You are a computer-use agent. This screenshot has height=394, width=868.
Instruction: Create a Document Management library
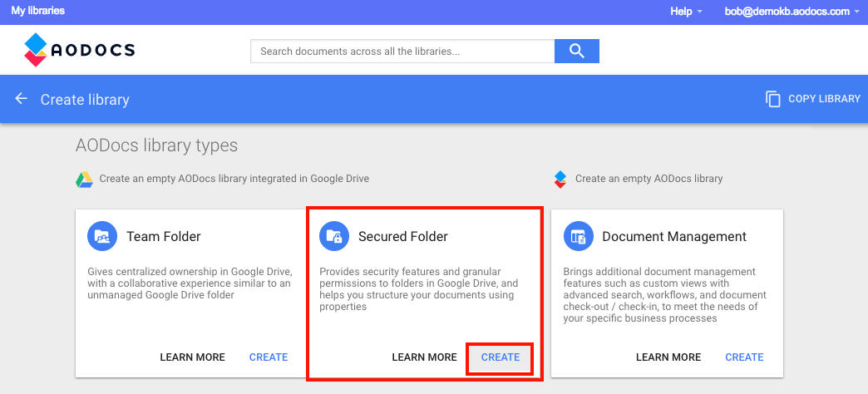pos(745,357)
